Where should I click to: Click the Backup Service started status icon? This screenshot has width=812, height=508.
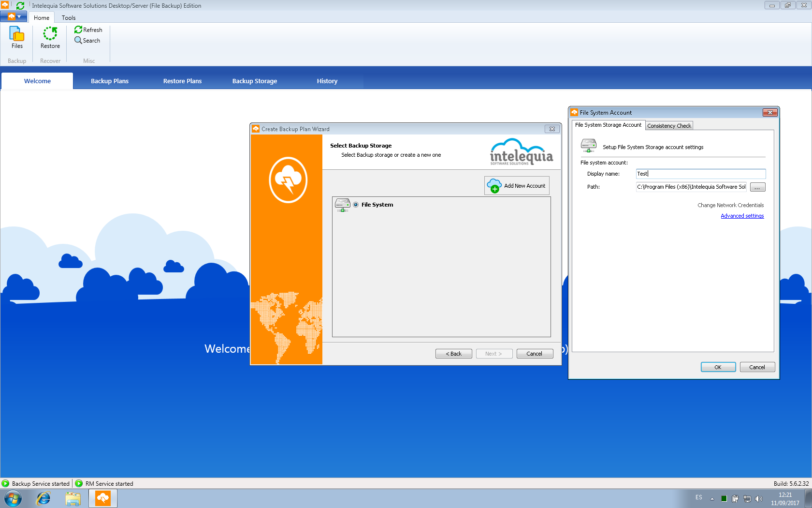click(x=5, y=483)
